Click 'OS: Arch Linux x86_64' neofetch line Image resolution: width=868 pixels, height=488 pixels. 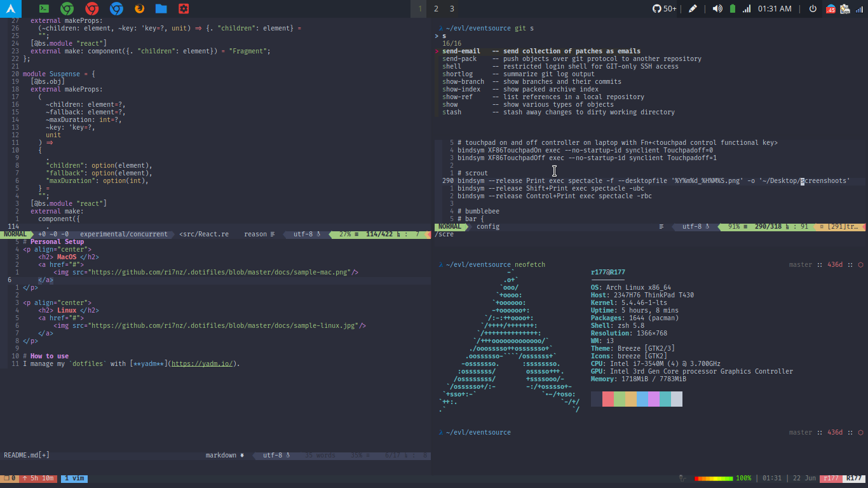coord(631,287)
